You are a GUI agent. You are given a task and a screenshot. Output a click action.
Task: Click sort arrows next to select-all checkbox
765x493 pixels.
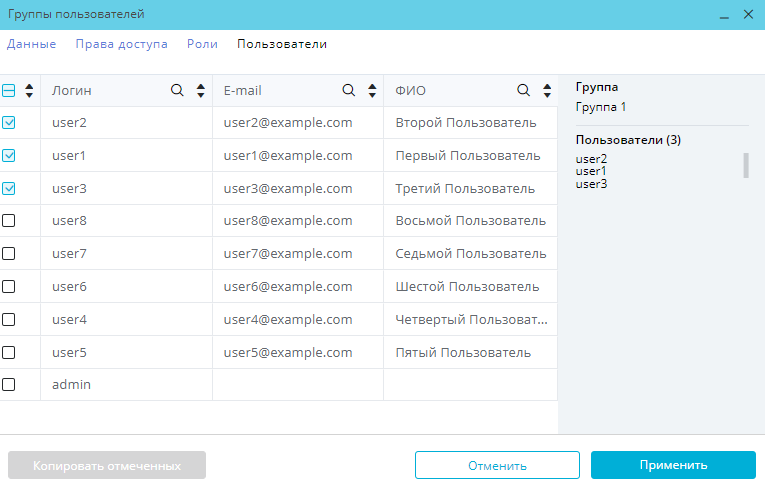point(29,90)
